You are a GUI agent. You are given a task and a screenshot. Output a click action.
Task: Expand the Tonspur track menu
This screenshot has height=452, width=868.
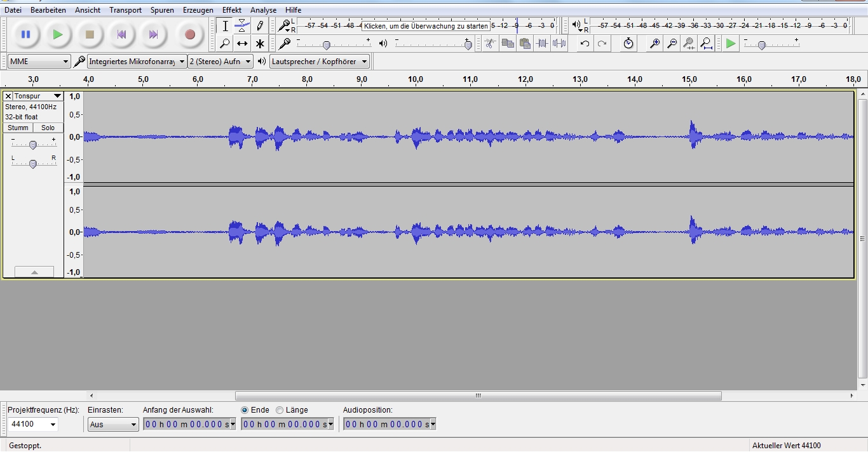coord(37,96)
